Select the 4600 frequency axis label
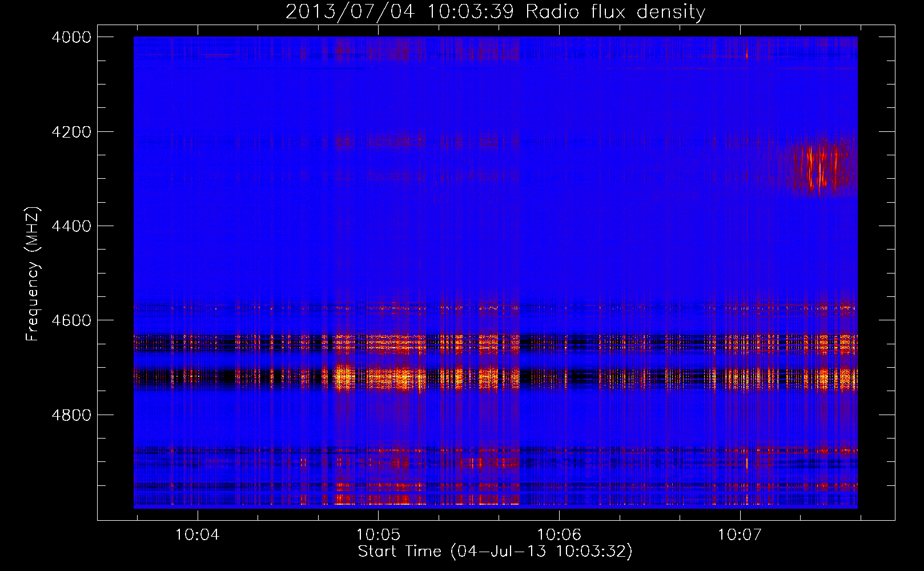 click(71, 321)
